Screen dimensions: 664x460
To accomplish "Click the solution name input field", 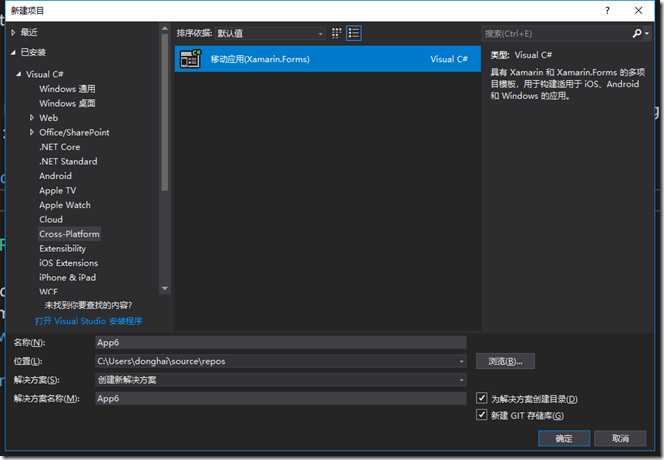I will (281, 399).
